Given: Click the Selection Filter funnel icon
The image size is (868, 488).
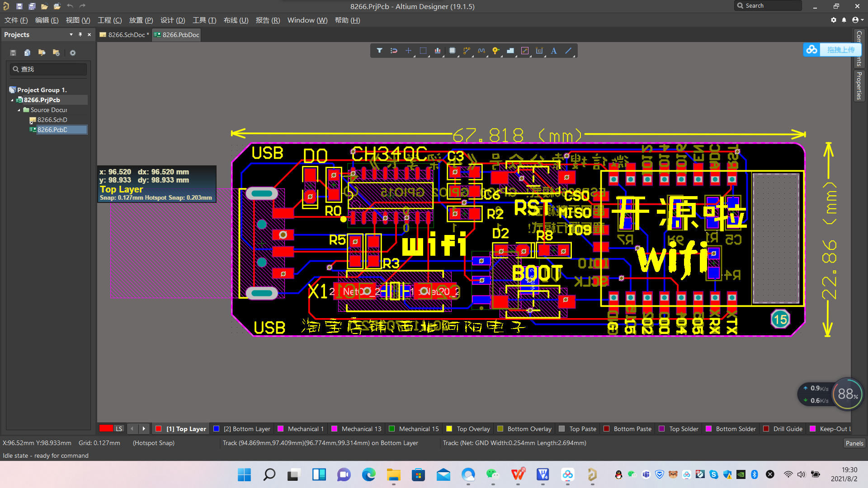Looking at the screenshot, I should (380, 51).
